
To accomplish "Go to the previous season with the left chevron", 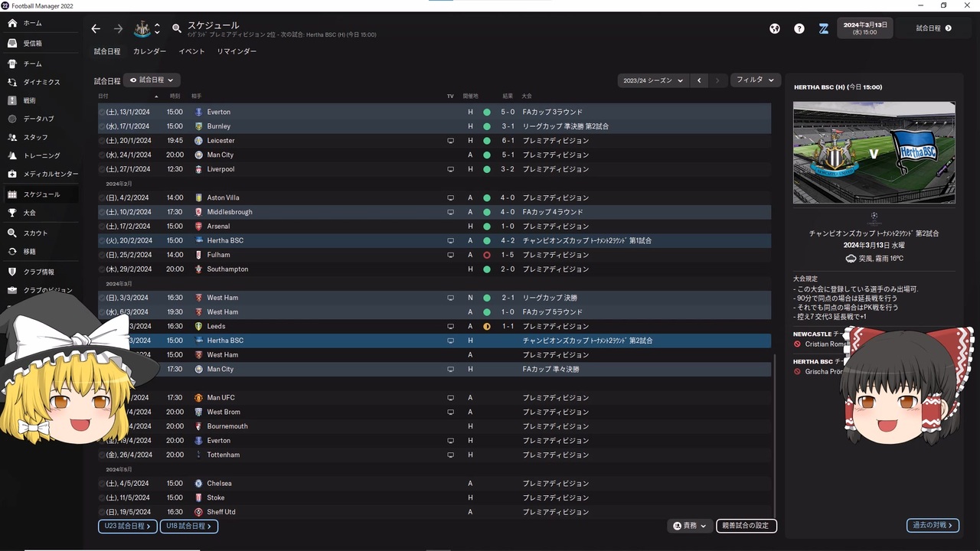I will tap(699, 80).
